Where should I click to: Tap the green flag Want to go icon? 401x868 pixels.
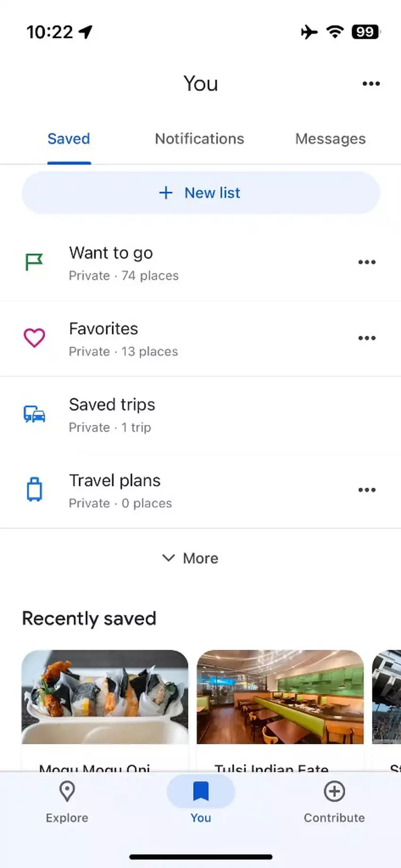coord(34,262)
